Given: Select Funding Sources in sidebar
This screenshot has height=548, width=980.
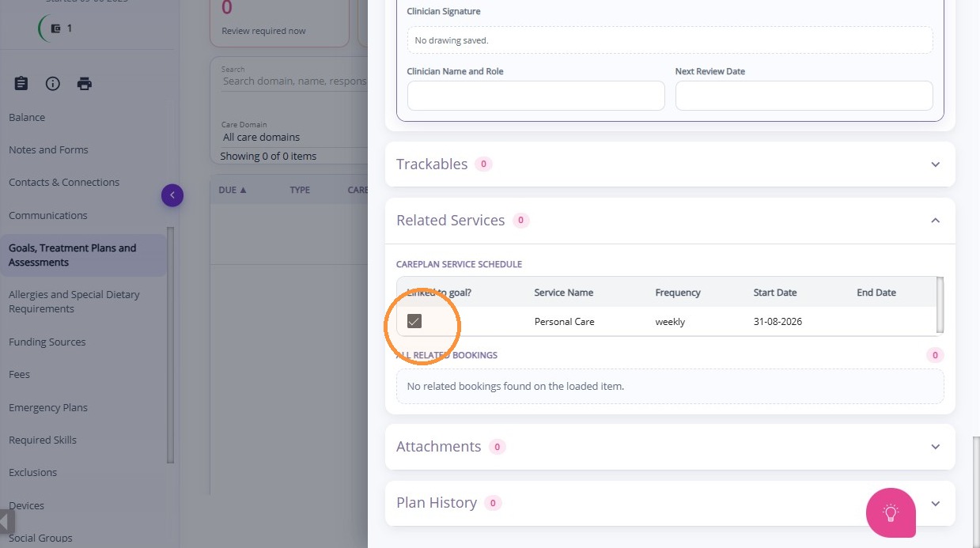Looking at the screenshot, I should [47, 342].
